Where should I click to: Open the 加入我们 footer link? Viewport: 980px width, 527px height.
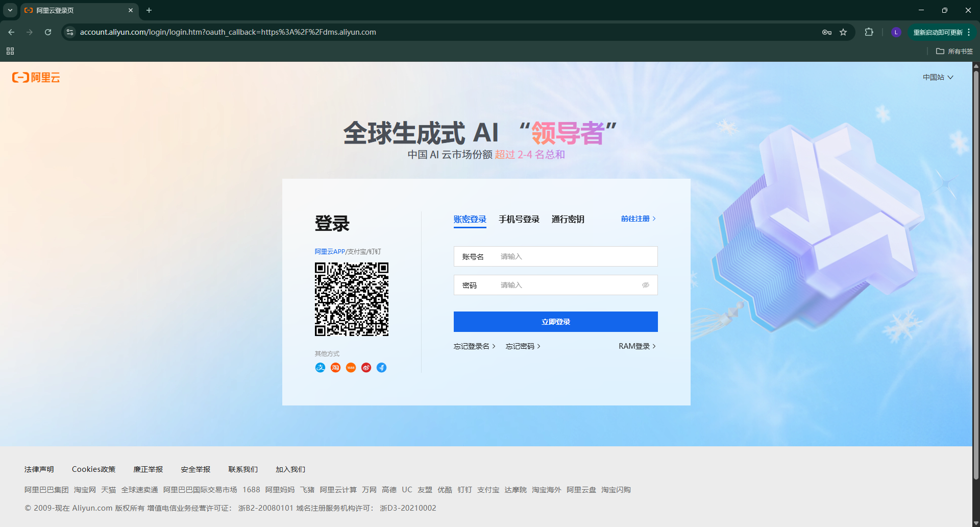290,469
